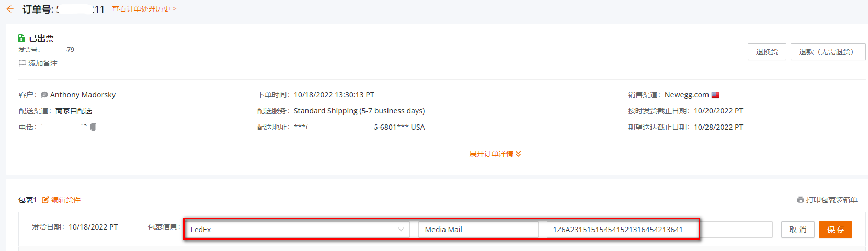Click the empty field right of tracking number

(736, 230)
